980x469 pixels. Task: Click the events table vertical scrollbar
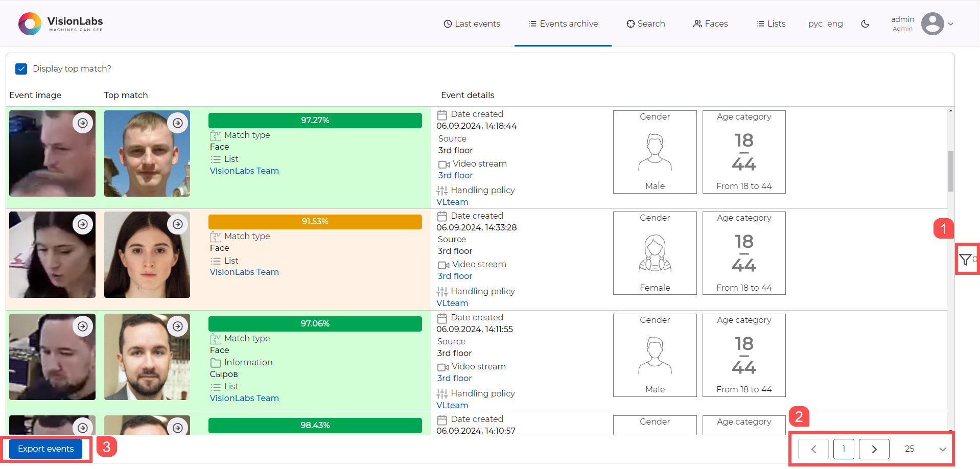pos(950,171)
